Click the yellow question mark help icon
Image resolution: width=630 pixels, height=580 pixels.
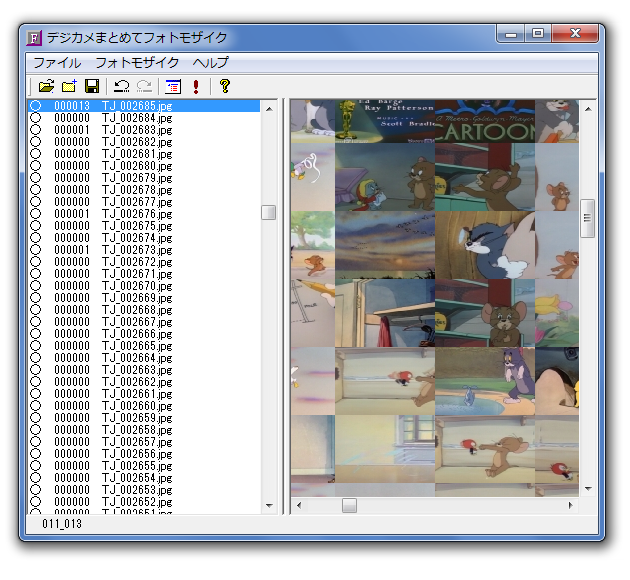click(x=225, y=86)
